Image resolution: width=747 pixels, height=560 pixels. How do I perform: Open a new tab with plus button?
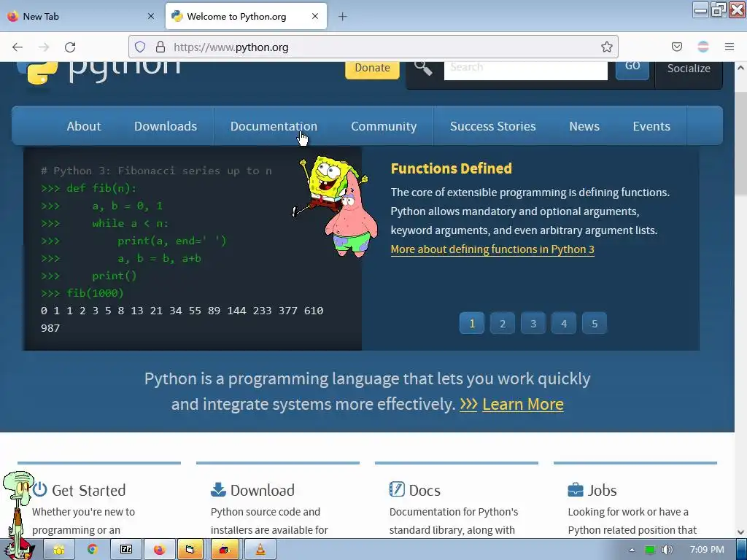point(343,17)
